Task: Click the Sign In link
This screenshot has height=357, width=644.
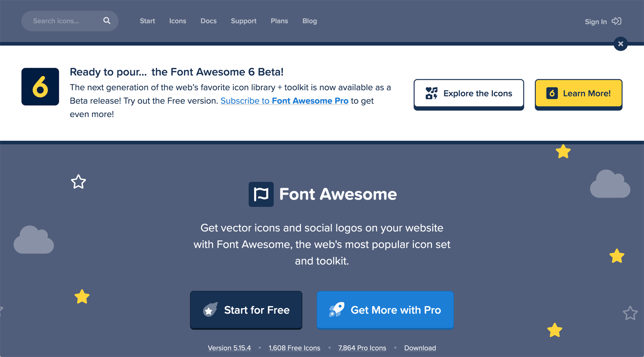Action: [596, 21]
